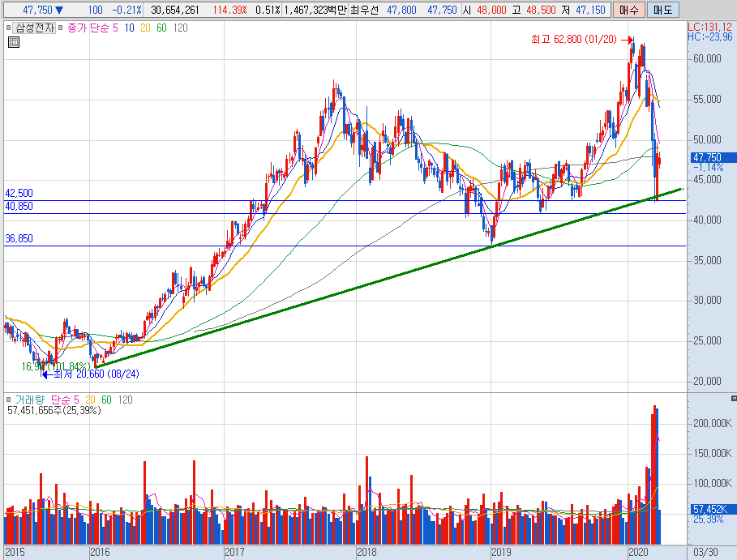Click the 2016 year label on time axis

(x=100, y=552)
